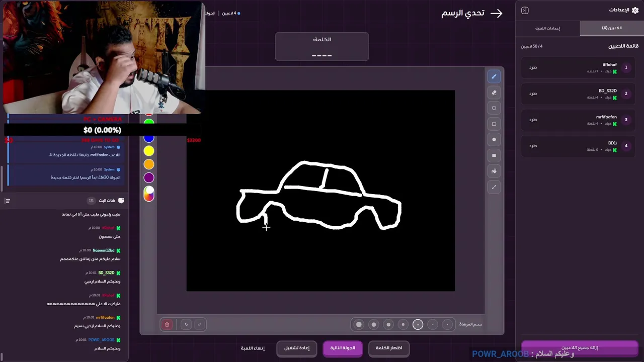Click player name BD1i in list

pyautogui.click(x=612, y=143)
